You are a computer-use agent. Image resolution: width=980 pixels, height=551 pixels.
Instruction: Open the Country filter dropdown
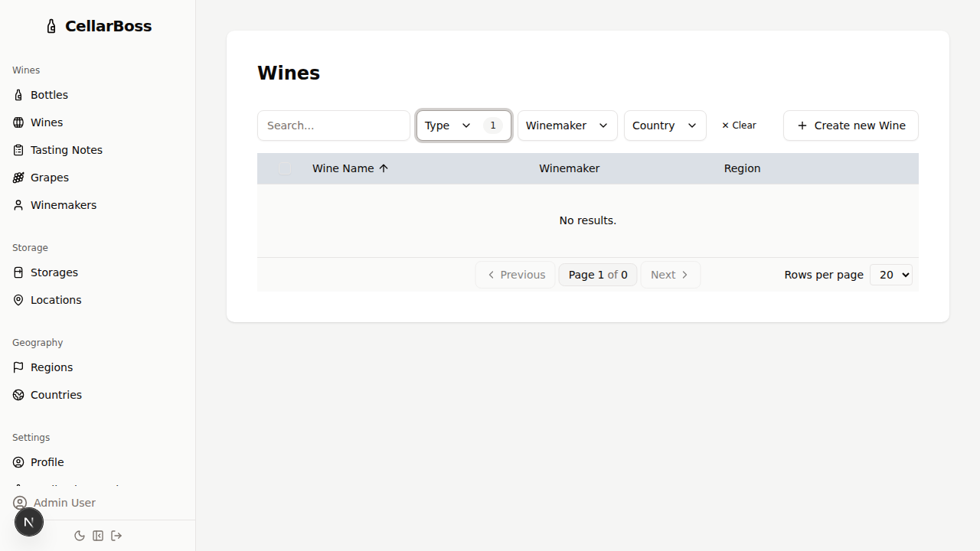point(665,126)
